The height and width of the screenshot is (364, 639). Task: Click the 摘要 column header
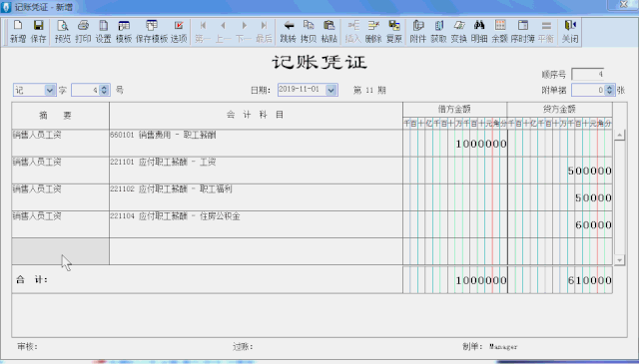click(60, 116)
